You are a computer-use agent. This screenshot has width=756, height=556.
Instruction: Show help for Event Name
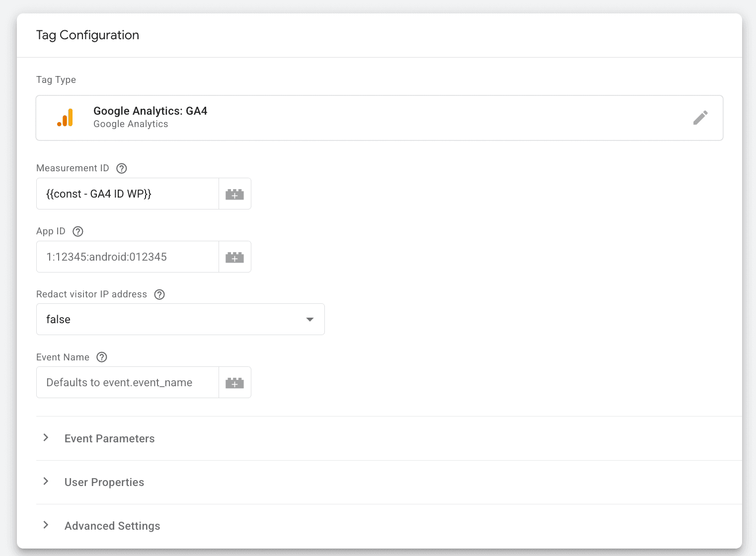[x=102, y=357]
